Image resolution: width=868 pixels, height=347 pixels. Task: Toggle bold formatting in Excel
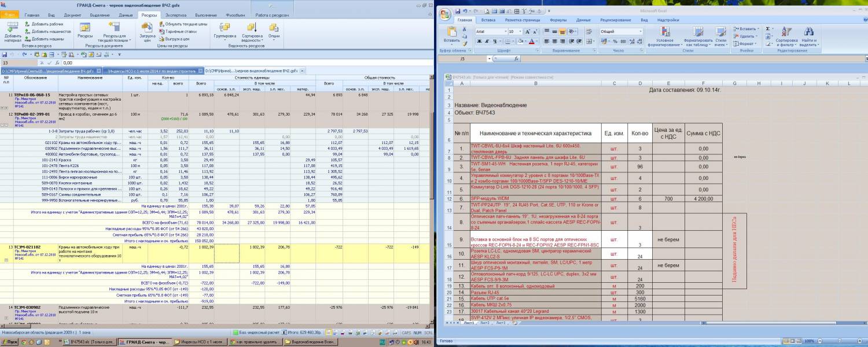tap(480, 41)
